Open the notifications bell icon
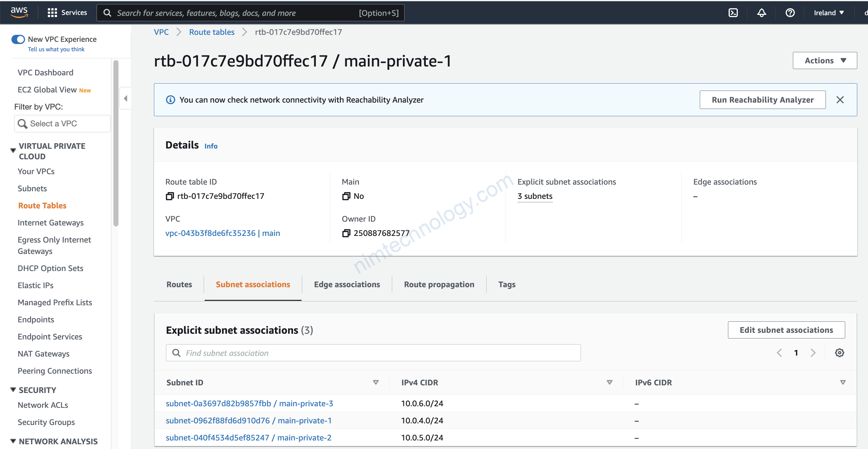Screen dimensions: 868x449 762,13
